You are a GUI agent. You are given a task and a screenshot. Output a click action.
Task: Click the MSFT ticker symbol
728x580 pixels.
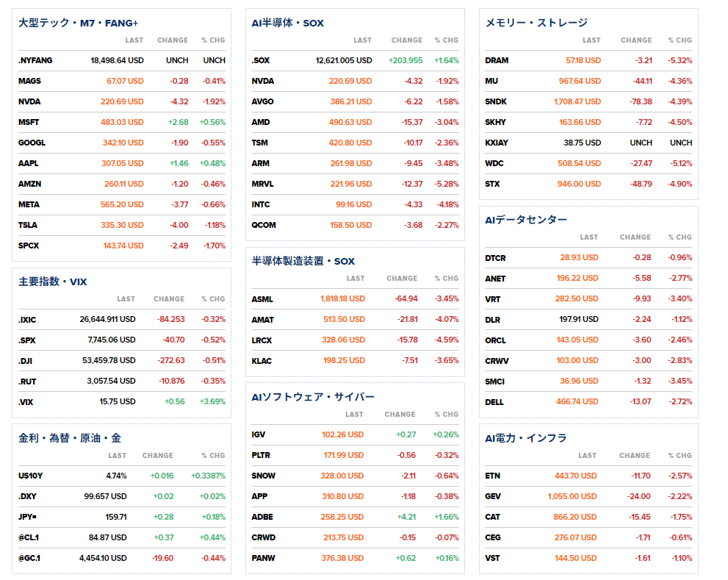(29, 122)
